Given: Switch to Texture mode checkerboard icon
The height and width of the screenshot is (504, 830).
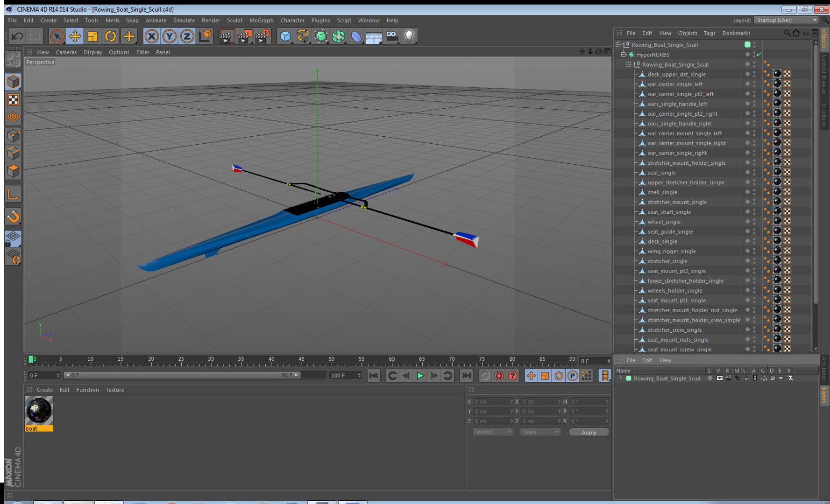Looking at the screenshot, I should pyautogui.click(x=13, y=100).
